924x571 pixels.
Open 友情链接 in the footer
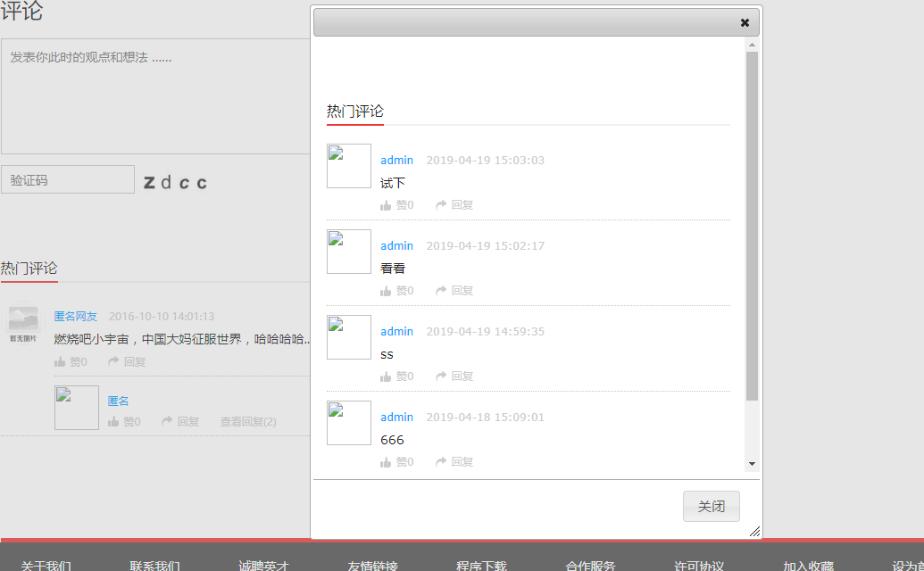point(372,565)
